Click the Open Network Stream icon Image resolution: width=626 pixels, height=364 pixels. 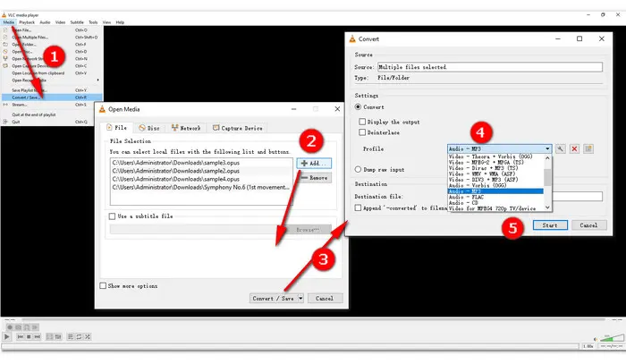click(5, 59)
